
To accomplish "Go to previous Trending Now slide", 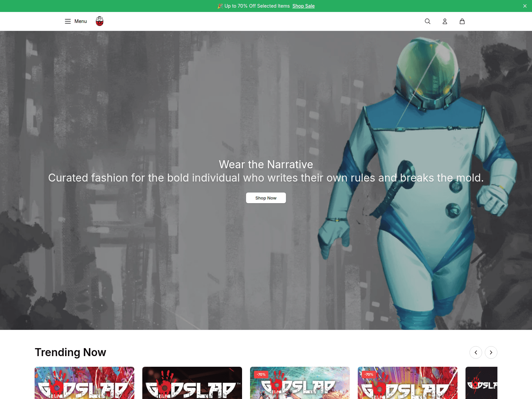I will coord(476,352).
